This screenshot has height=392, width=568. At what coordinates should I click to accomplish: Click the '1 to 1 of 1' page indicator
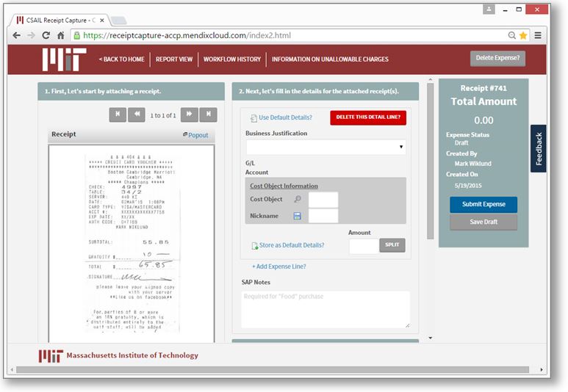tap(163, 115)
